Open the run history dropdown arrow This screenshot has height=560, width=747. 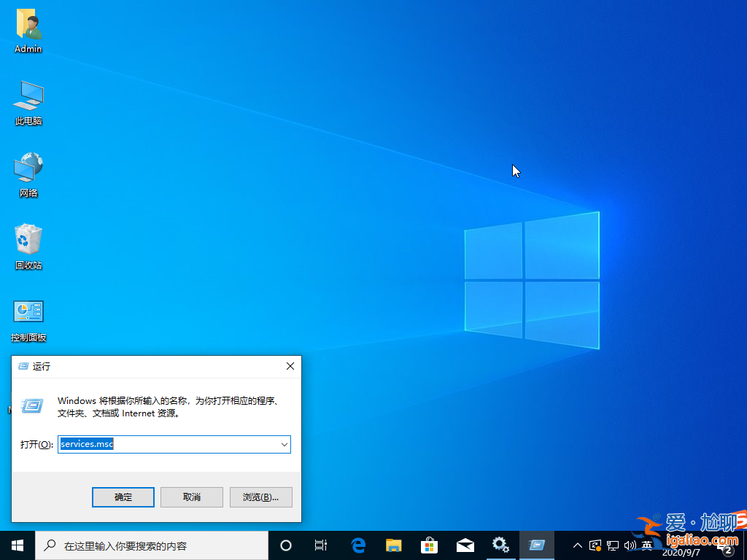coord(285,444)
